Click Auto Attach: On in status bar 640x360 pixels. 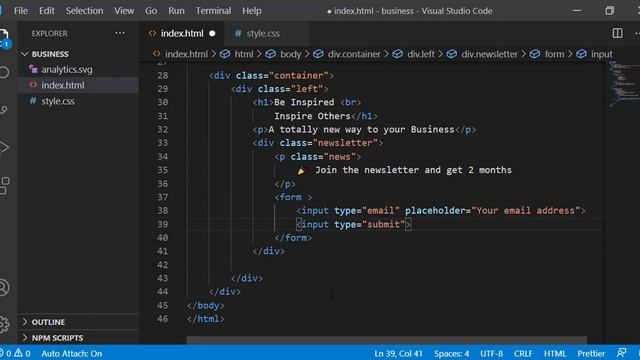click(x=71, y=353)
